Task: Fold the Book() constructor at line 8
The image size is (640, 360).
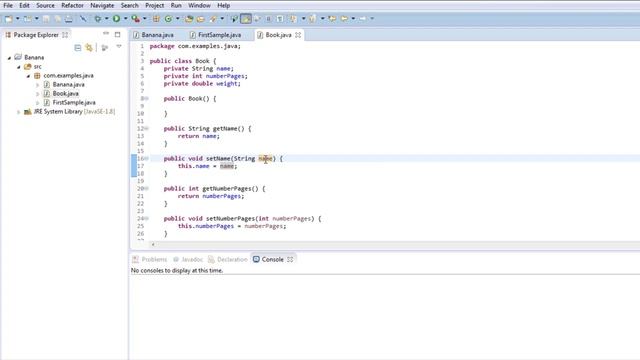Action: pos(147,99)
